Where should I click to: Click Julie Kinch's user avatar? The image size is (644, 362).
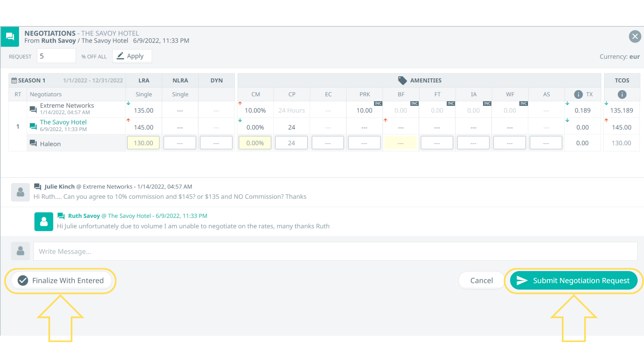click(x=20, y=192)
